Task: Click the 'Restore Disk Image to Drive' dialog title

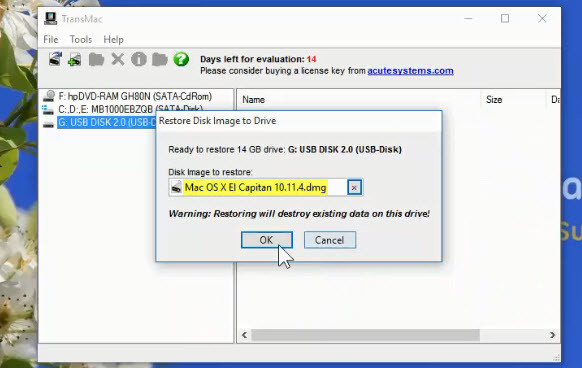Action: click(218, 121)
